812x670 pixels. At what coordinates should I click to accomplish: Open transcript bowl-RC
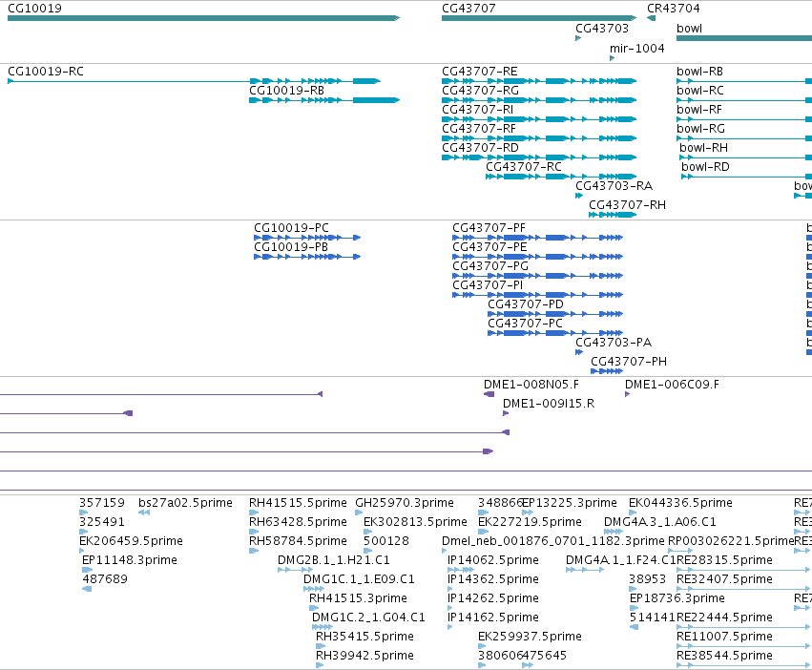744,100
